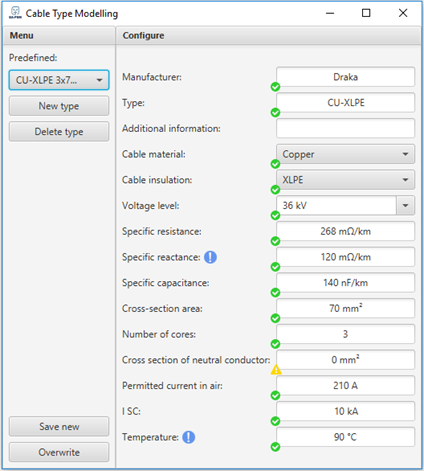The width and height of the screenshot is (424, 471).
Task: Click the blue info icon beside Specific reactance
Action: (210, 257)
